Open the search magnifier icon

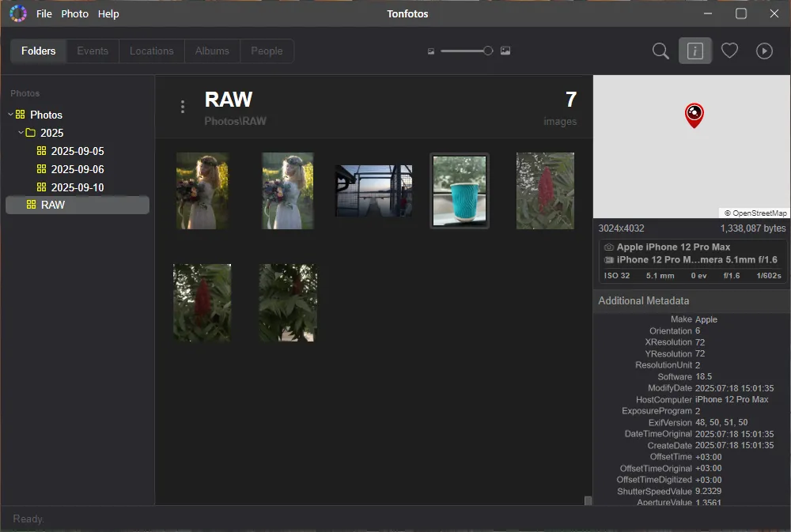tap(660, 51)
